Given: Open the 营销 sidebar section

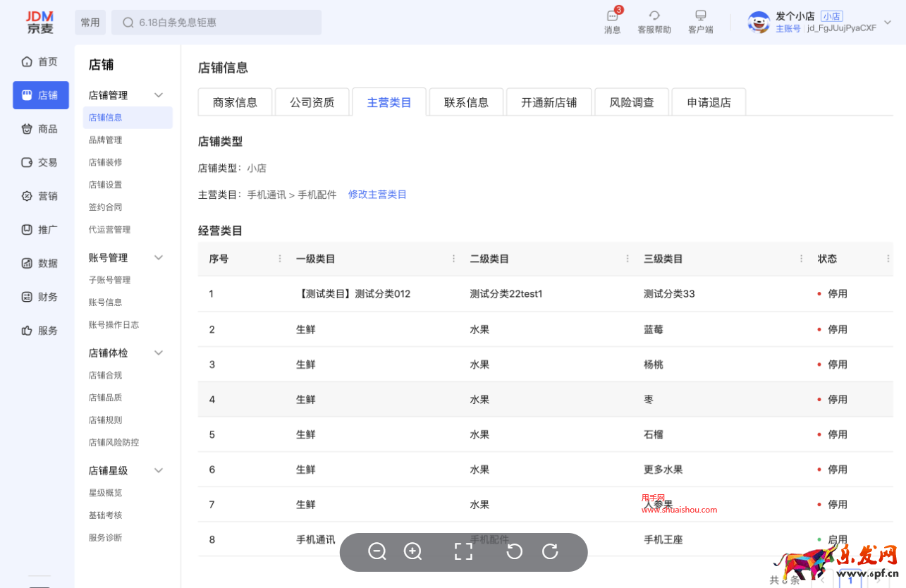Looking at the screenshot, I should (x=40, y=196).
